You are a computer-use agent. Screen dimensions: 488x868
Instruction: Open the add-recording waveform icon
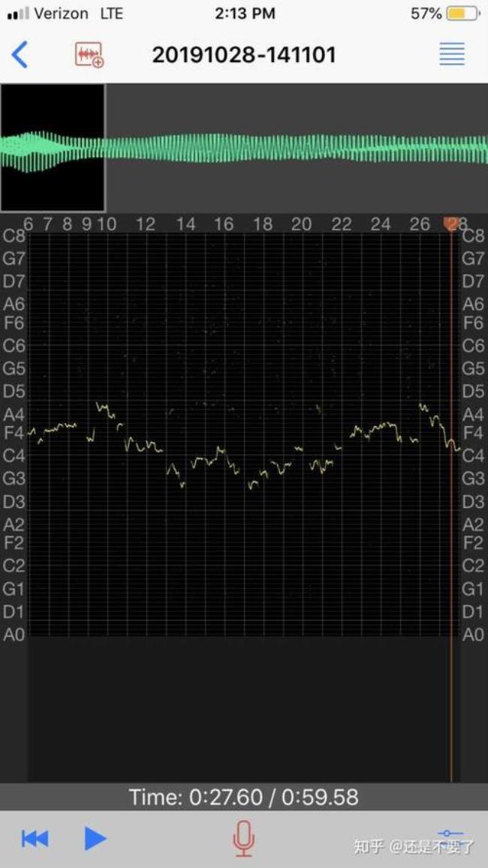click(x=89, y=55)
